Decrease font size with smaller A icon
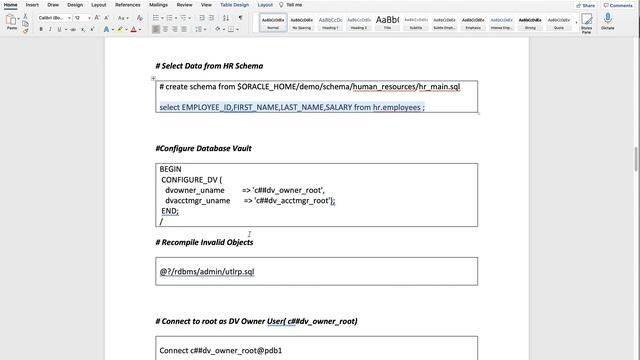Screen dimensions: 640x360 pyautogui.click(x=107, y=18)
